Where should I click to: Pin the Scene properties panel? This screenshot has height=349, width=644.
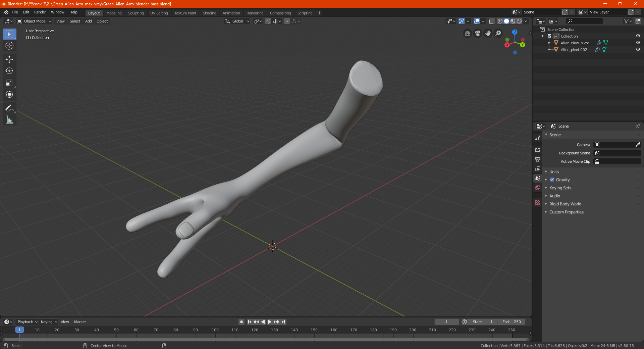click(638, 126)
